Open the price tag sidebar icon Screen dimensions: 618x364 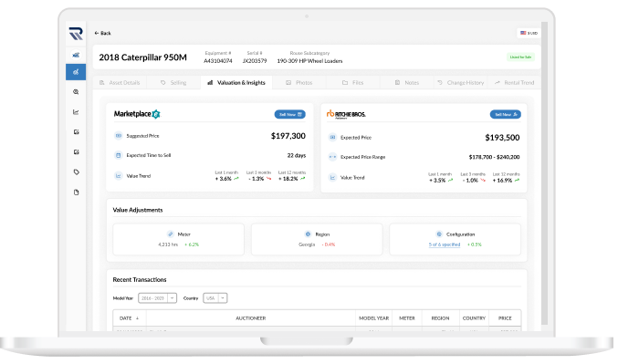tap(76, 172)
